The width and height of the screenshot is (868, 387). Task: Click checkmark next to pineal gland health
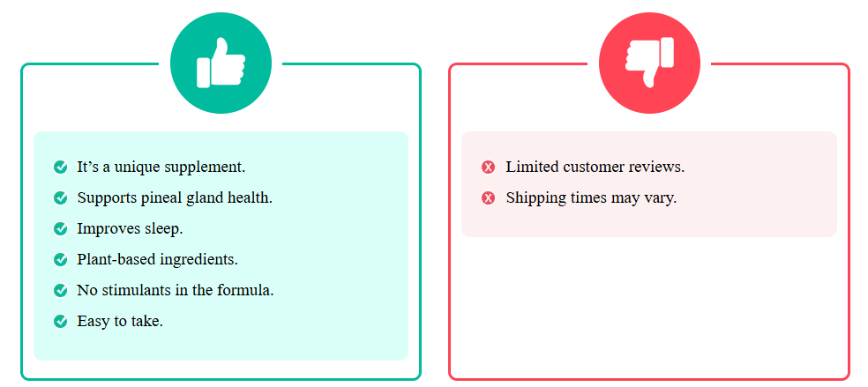pyautogui.click(x=61, y=197)
